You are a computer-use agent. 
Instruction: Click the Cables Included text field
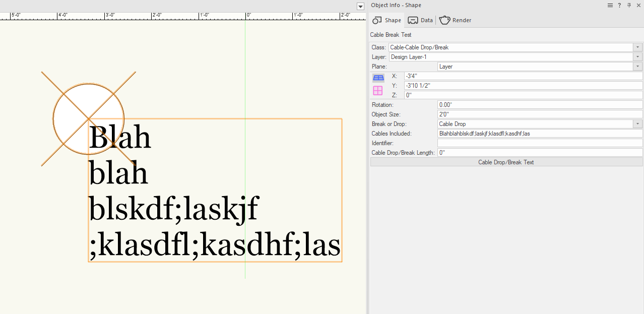(539, 134)
